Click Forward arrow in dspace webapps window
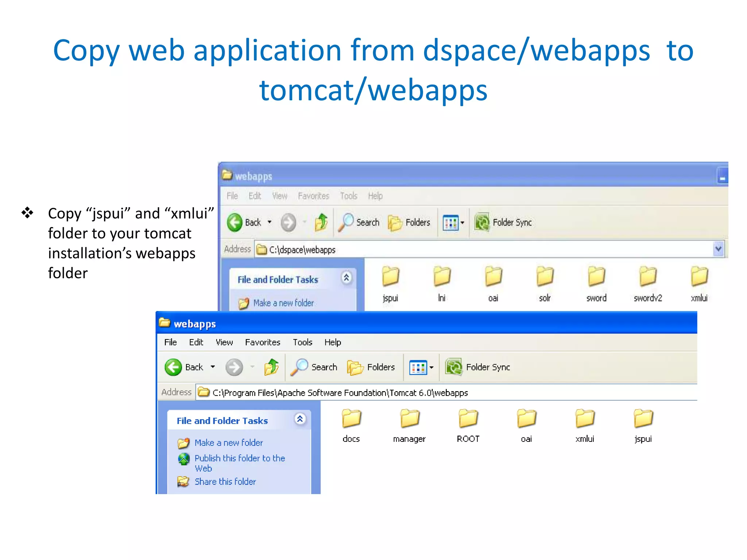The height and width of the screenshot is (560, 747). (x=288, y=222)
